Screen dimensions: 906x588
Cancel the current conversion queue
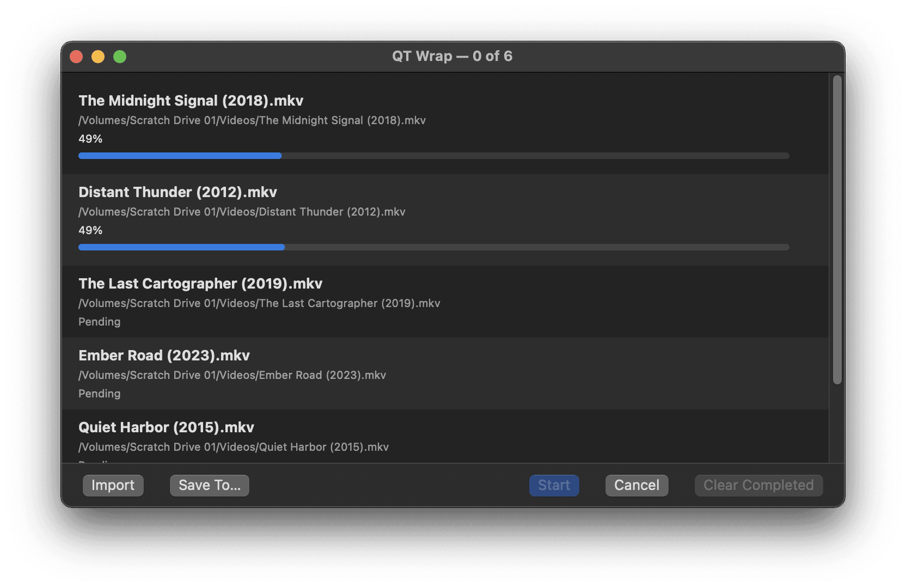[x=636, y=485]
